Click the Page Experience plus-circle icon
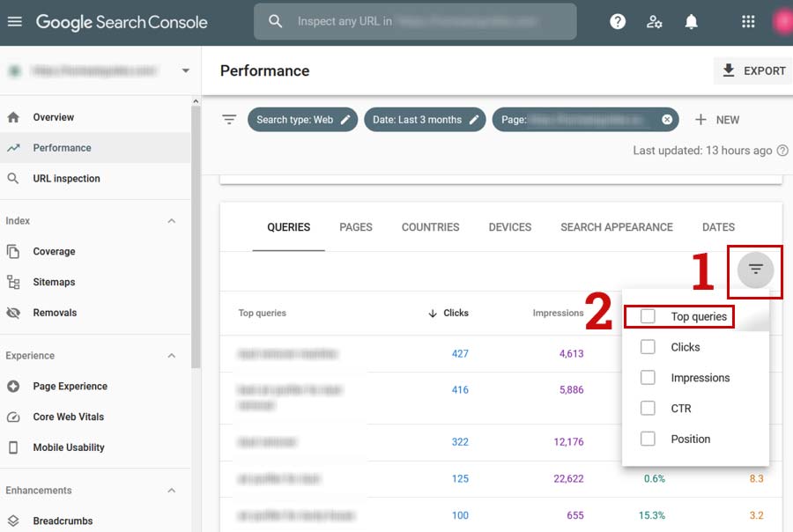Image resolution: width=793 pixels, height=532 pixels. click(13, 387)
